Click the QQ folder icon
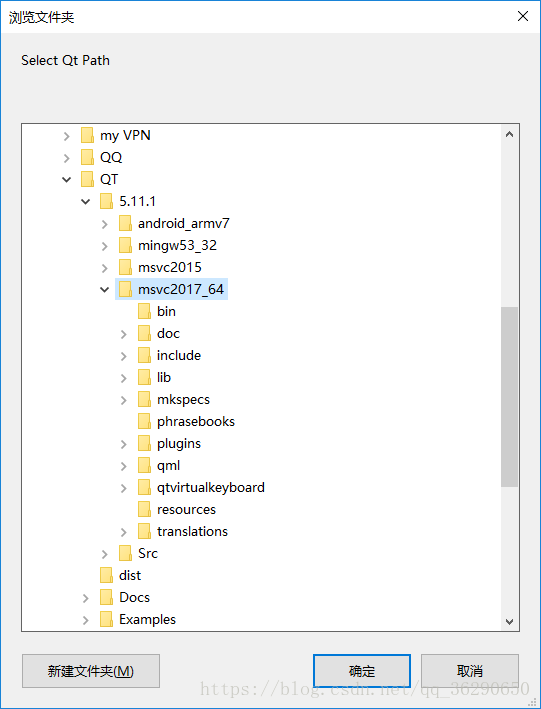541x709 pixels. (87, 157)
